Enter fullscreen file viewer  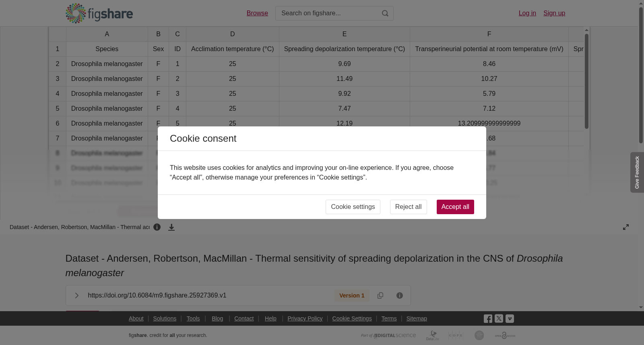pos(626,227)
